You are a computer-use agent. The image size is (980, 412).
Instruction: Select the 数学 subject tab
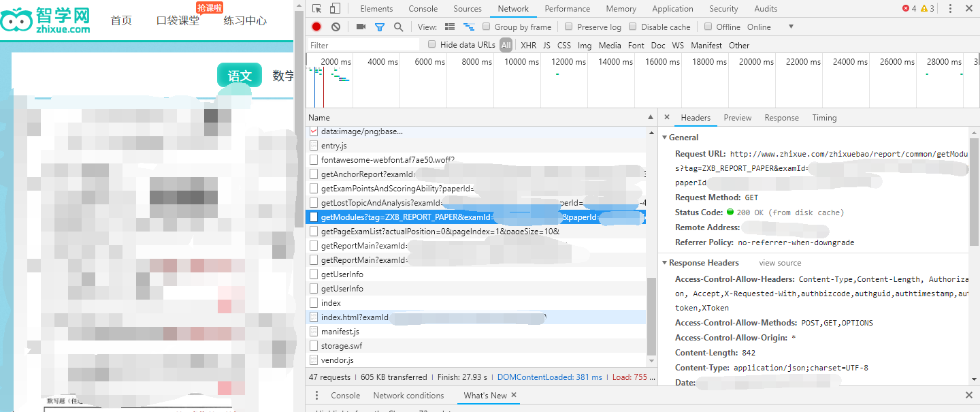pyautogui.click(x=283, y=76)
